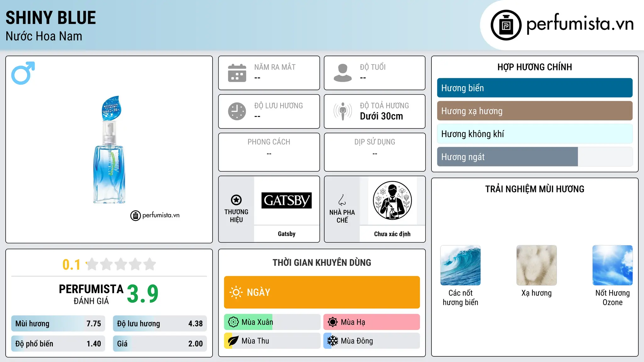Select the Hương biển accord bar
The width and height of the screenshot is (644, 362).
[535, 88]
